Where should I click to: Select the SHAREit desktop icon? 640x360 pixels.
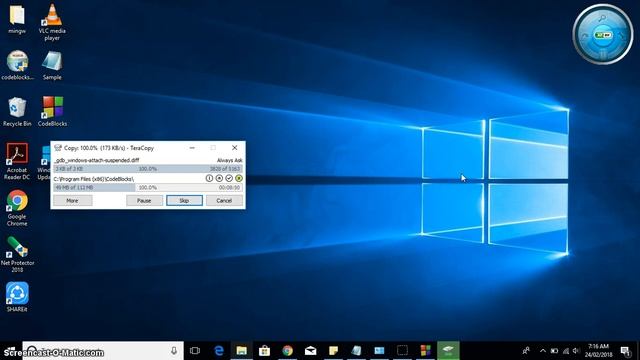(x=17, y=297)
